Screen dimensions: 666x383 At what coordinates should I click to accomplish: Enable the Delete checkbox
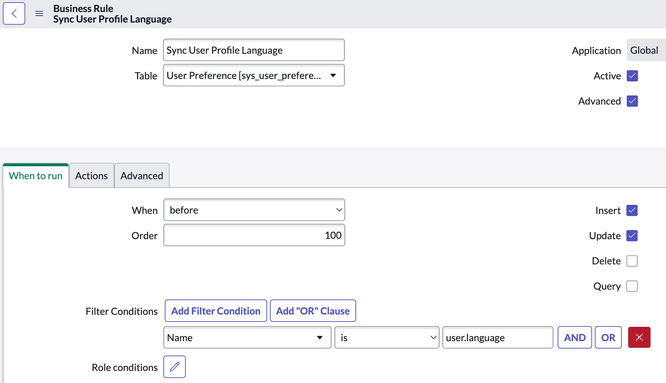pyautogui.click(x=632, y=261)
